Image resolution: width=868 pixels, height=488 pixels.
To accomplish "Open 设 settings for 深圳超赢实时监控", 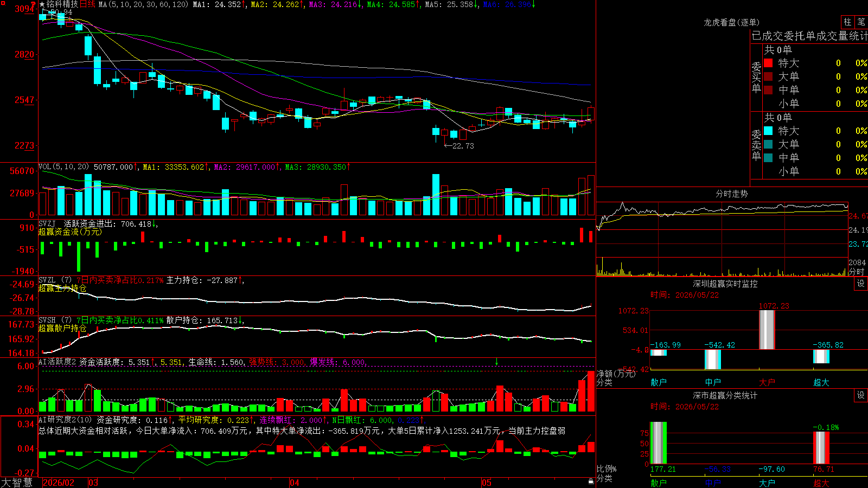I will coord(861,284).
